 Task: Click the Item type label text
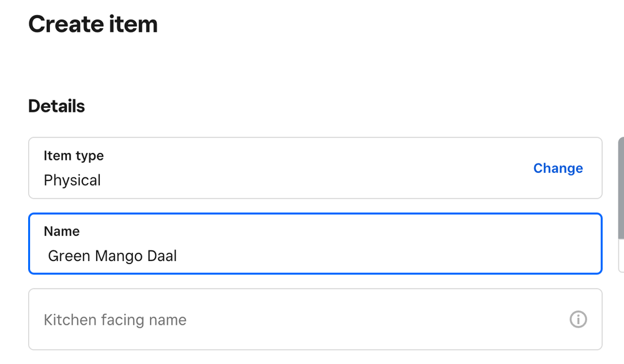74,155
